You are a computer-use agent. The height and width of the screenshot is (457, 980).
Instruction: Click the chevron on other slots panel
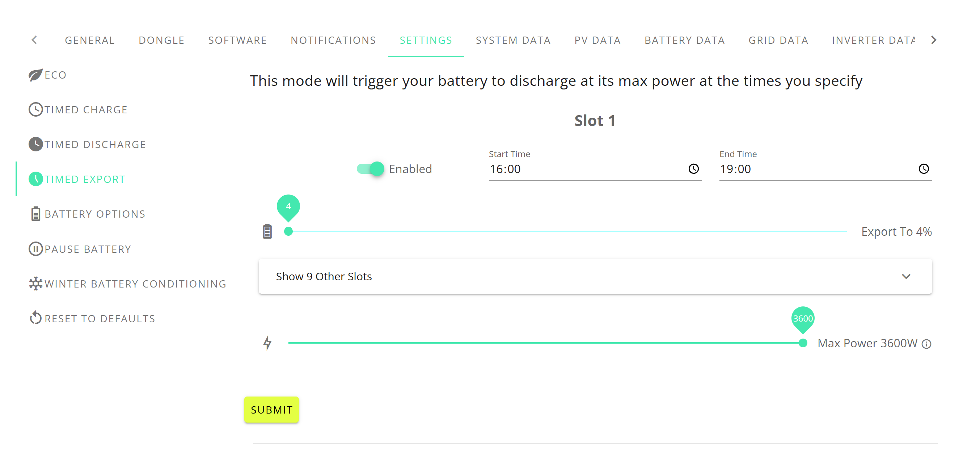906,277
